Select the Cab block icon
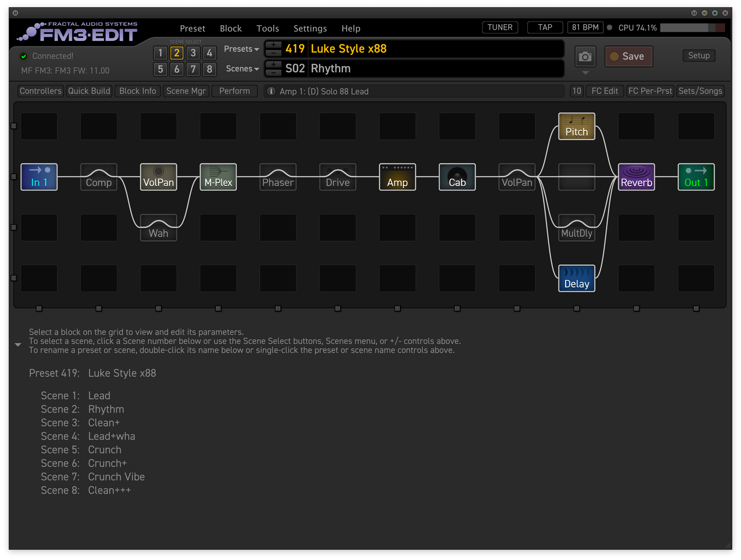The width and height of the screenshot is (741, 560). coord(457,177)
